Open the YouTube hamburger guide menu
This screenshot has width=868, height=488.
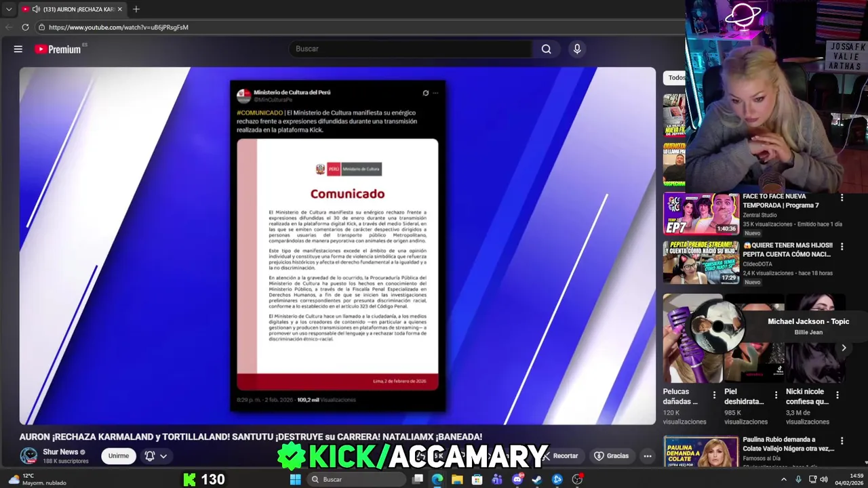click(18, 49)
